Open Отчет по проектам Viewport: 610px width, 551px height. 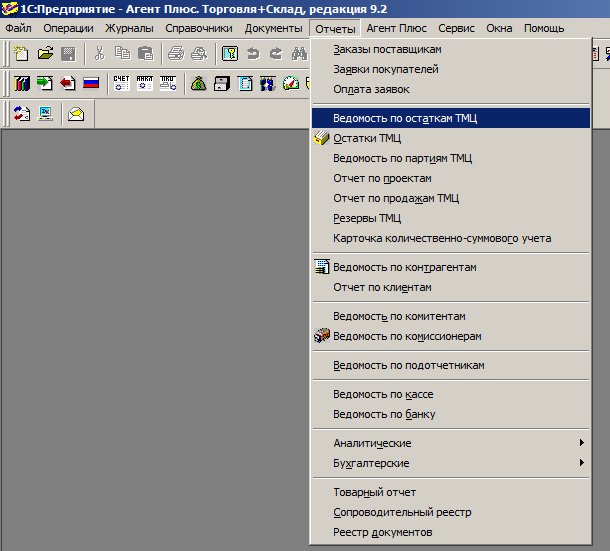pos(451,178)
